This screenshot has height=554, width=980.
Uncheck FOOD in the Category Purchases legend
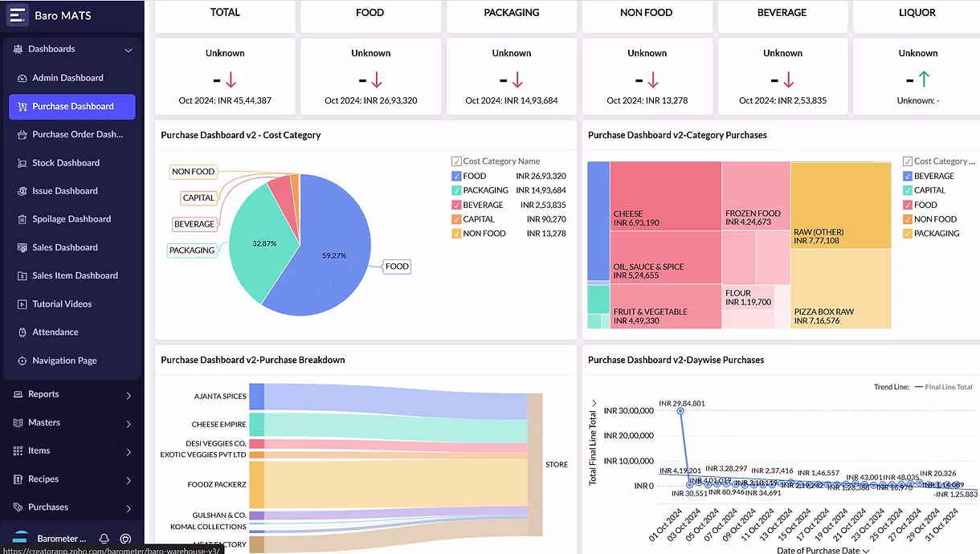(908, 205)
